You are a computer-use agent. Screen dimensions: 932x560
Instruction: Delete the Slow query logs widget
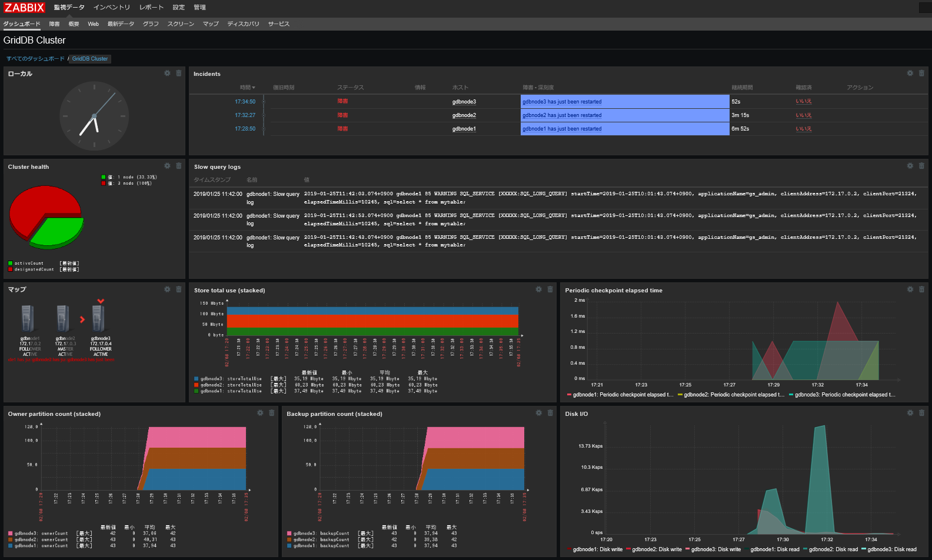[x=921, y=166]
